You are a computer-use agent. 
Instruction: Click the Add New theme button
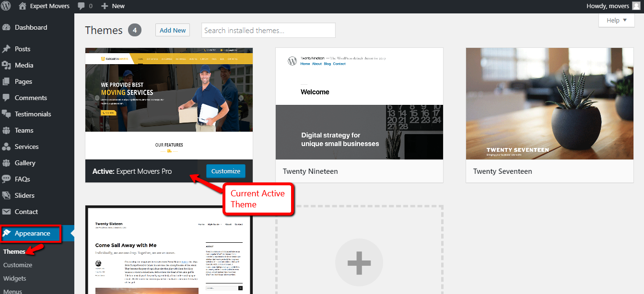pos(173,30)
